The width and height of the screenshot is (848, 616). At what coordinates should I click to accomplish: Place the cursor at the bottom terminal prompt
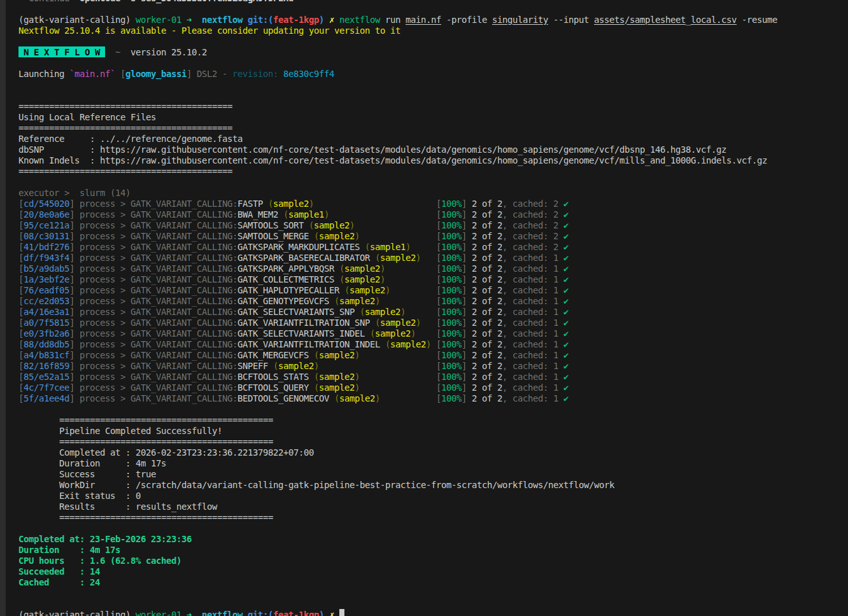[x=342, y=613]
